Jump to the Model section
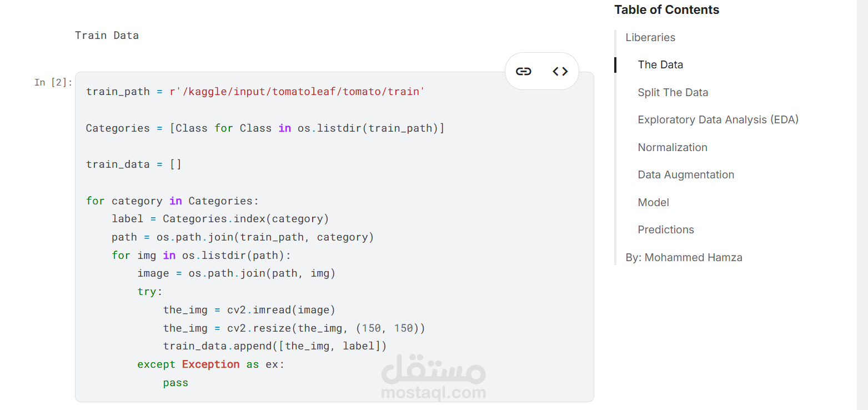The image size is (868, 410). (653, 202)
